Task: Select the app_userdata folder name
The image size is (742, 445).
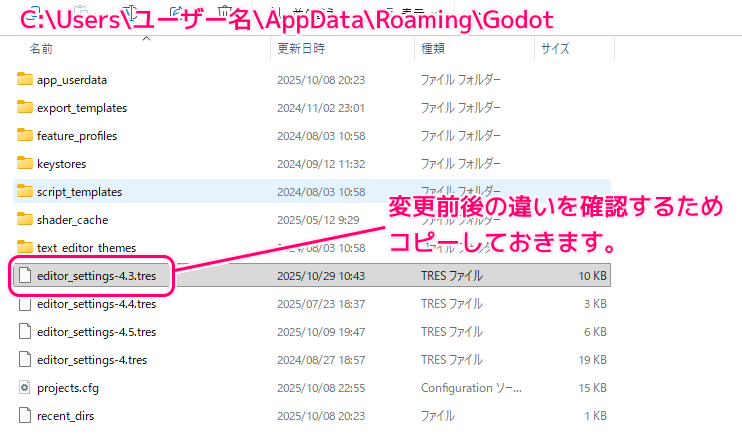Action: [72, 80]
